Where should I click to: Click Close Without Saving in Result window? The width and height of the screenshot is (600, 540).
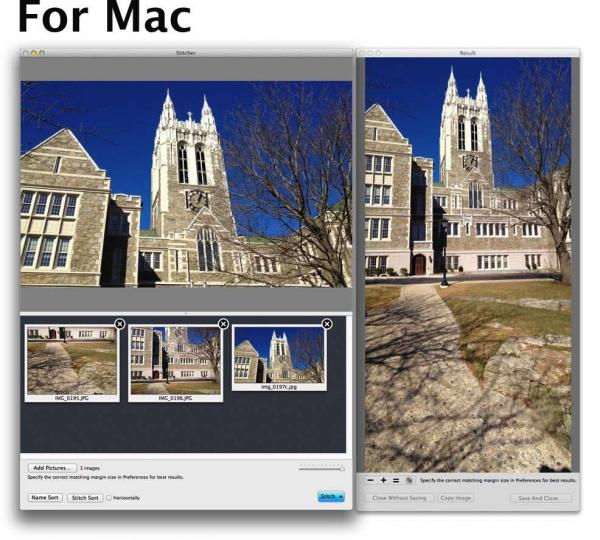399,498
